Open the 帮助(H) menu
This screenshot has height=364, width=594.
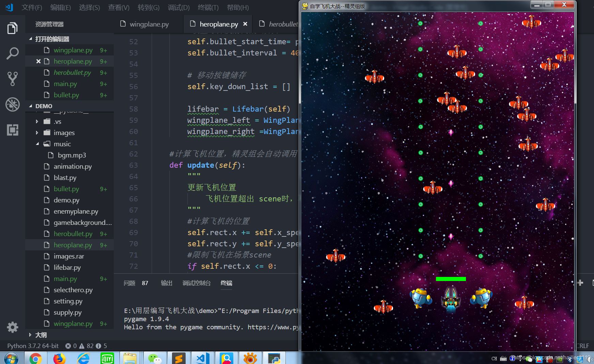[238, 7]
